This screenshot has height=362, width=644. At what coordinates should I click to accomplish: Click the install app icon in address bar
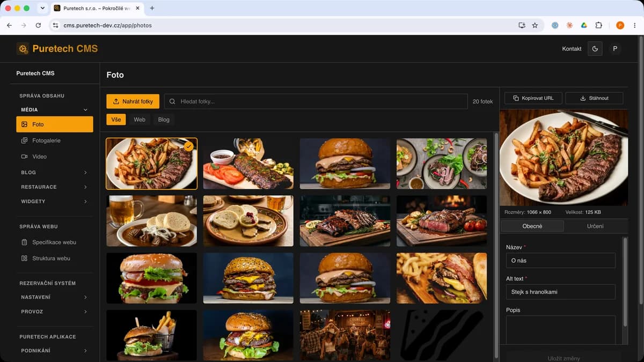tap(522, 25)
